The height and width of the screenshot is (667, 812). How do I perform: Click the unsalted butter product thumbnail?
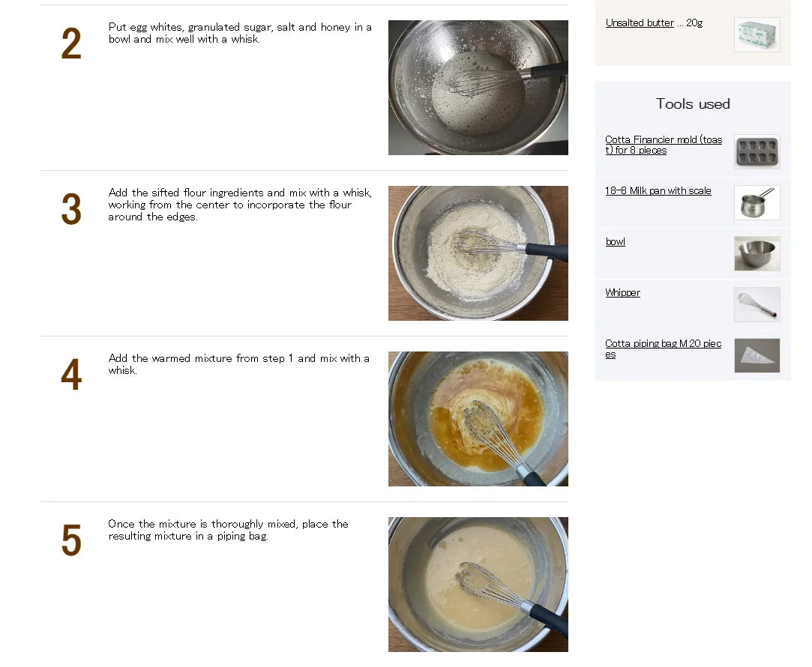(757, 34)
